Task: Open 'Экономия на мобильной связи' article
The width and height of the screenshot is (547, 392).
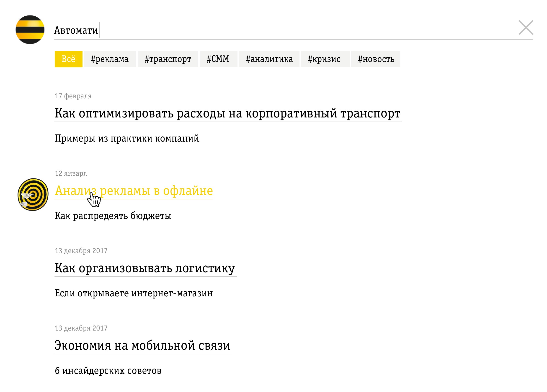Action: point(142,345)
